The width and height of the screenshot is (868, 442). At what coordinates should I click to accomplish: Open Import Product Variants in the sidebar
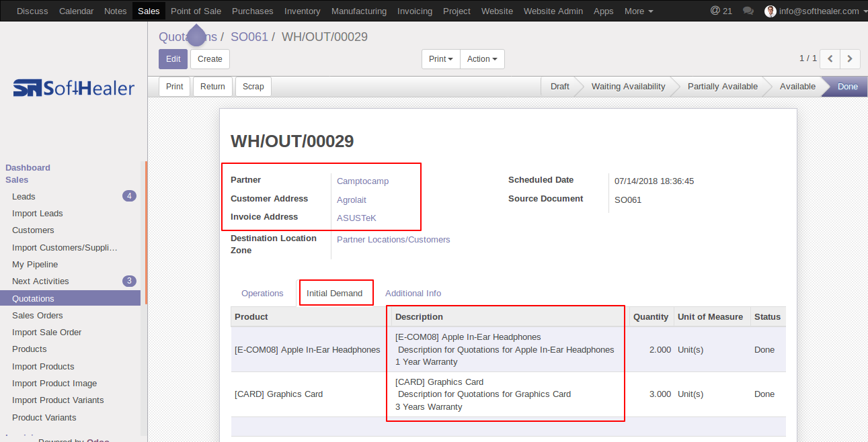click(71, 400)
